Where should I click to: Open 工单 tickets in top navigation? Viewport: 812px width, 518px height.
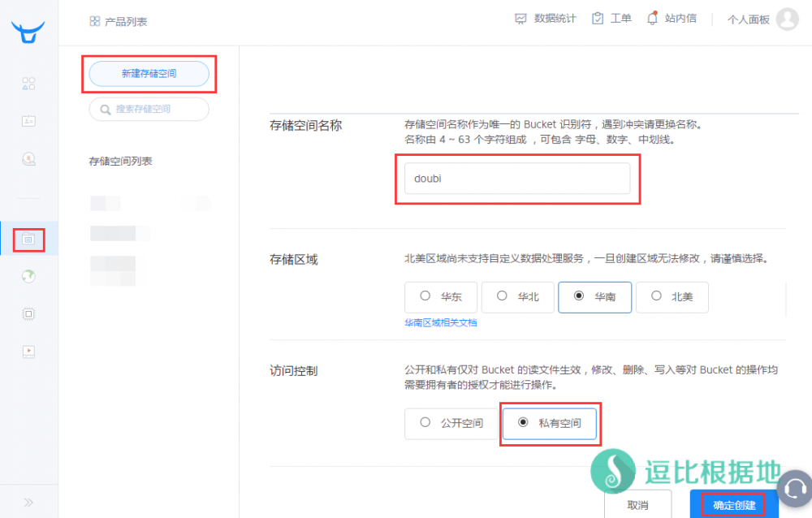tap(611, 19)
